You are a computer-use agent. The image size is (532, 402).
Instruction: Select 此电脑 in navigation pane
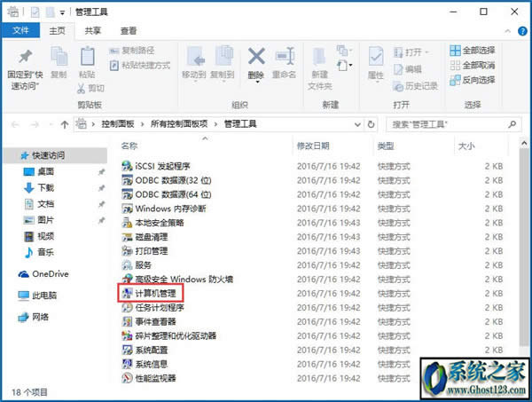point(43,295)
